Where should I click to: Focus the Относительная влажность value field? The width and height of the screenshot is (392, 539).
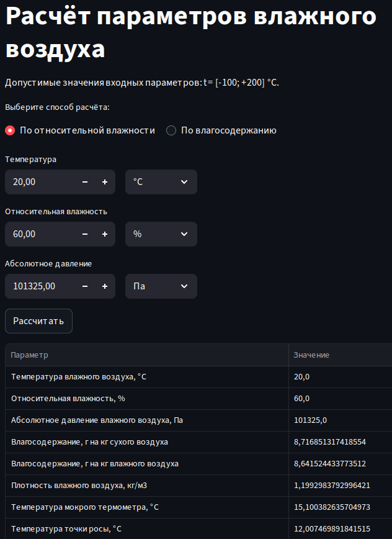40,234
